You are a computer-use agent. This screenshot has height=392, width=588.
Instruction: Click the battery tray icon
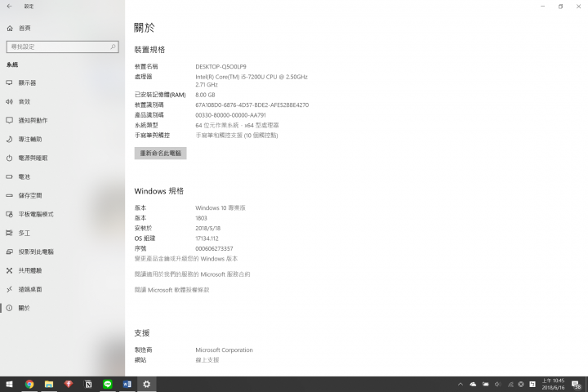point(485,384)
